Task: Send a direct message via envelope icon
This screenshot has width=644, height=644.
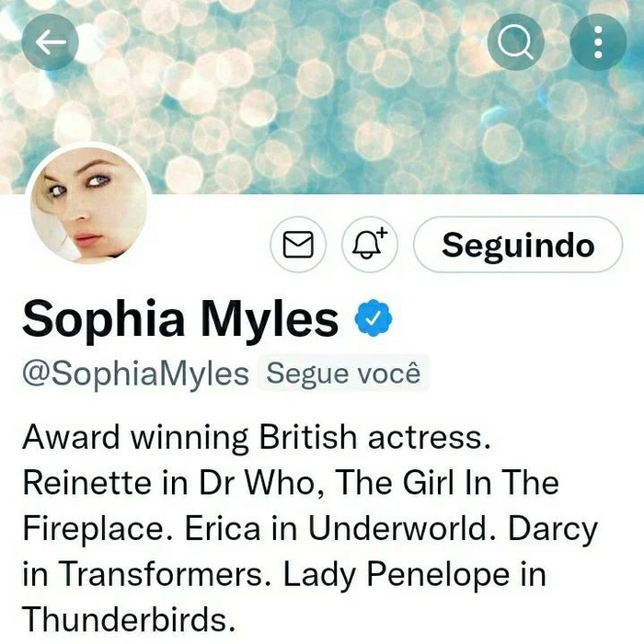Action: pos(298,245)
